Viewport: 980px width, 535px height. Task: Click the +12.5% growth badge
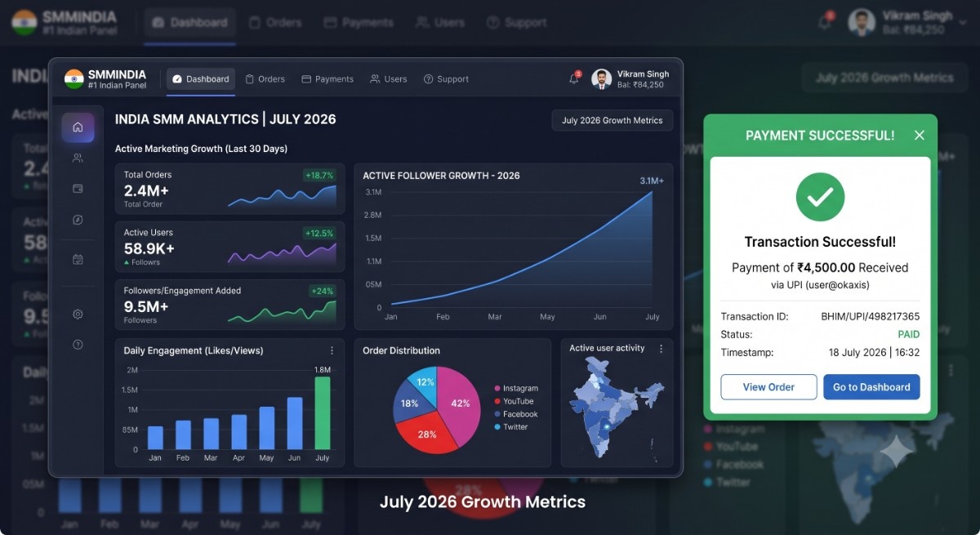tap(319, 233)
